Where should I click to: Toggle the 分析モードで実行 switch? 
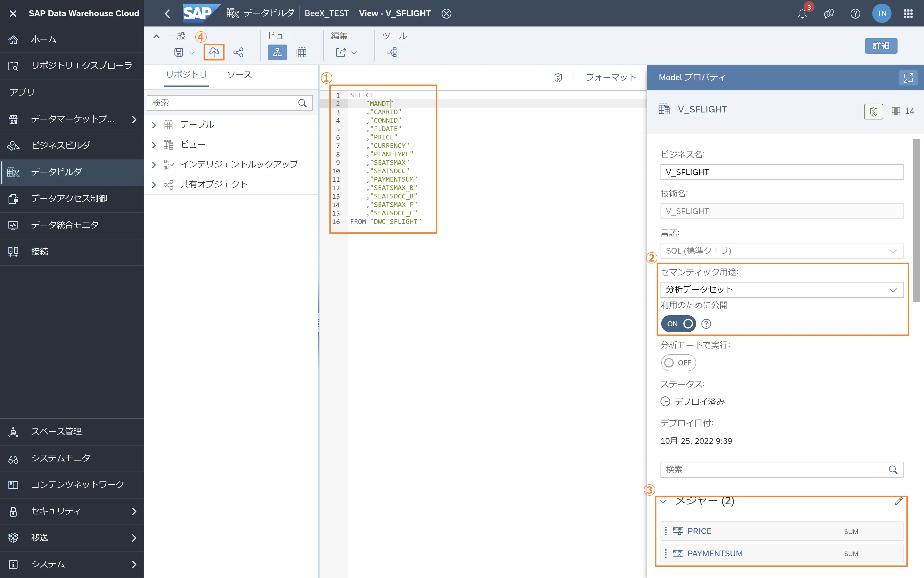coord(679,363)
